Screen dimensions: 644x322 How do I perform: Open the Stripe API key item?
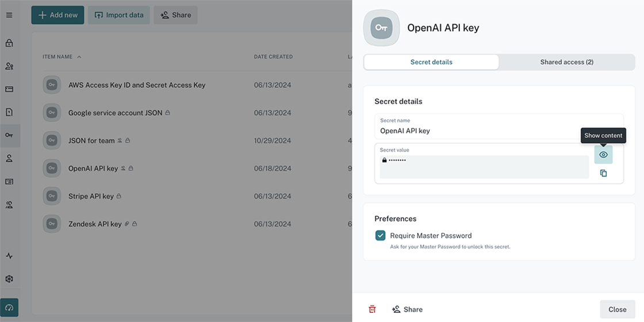tap(91, 196)
